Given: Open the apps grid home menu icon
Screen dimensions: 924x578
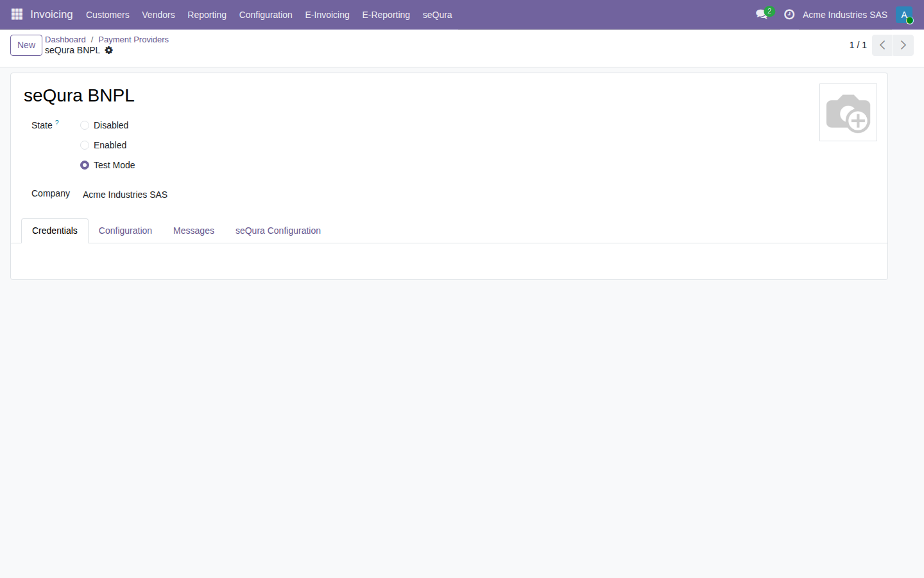Looking at the screenshot, I should click(x=17, y=14).
